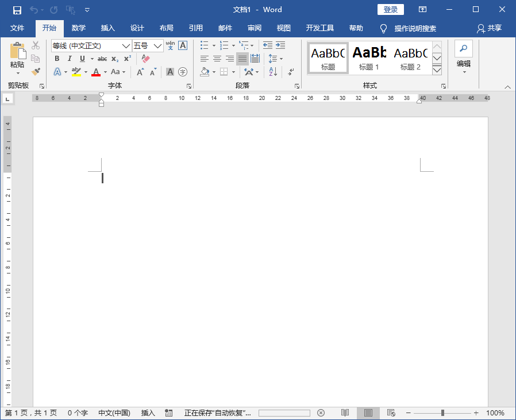Click the shading paint bucket icon
516x420 pixels.
[x=205, y=72]
